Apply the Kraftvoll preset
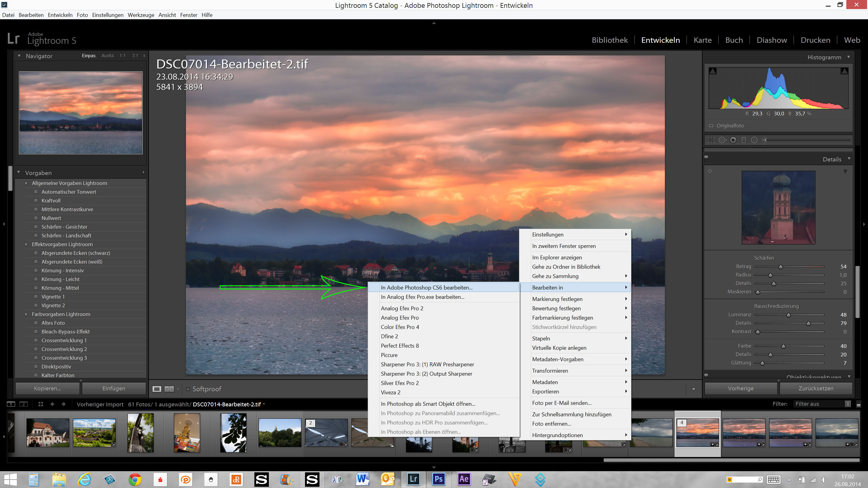Image resolution: width=868 pixels, height=488 pixels. coord(51,200)
